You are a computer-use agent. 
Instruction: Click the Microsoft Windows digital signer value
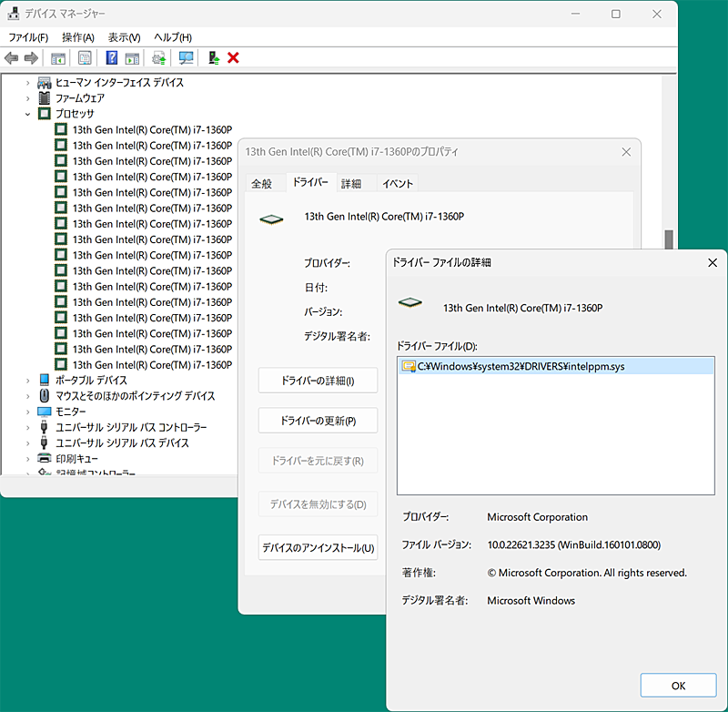[x=531, y=601]
